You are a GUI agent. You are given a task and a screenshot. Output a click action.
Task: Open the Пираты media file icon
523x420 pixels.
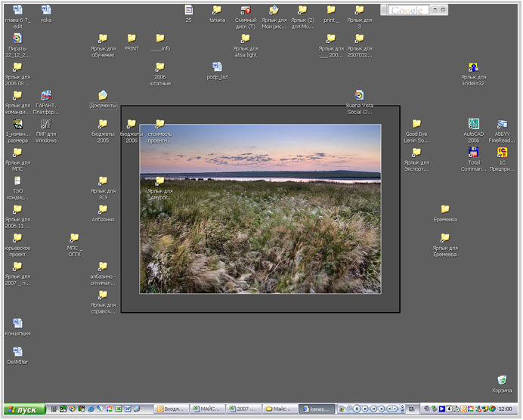[17, 45]
